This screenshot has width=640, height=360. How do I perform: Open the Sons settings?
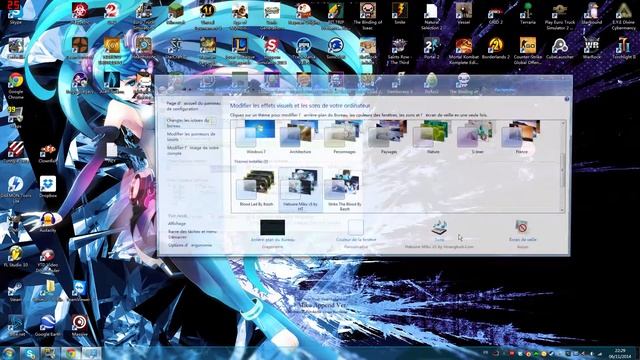(x=439, y=234)
